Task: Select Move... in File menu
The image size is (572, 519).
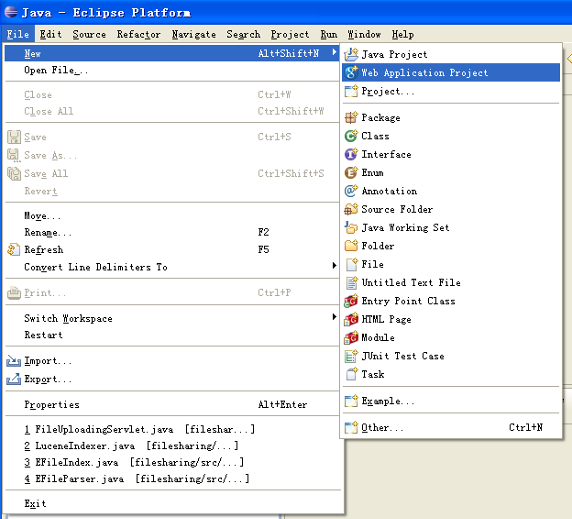Action: pyautogui.click(x=172, y=216)
